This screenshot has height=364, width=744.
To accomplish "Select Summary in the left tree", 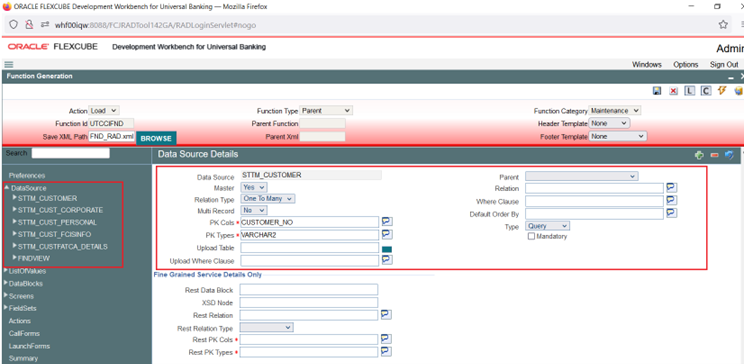I will point(23,358).
